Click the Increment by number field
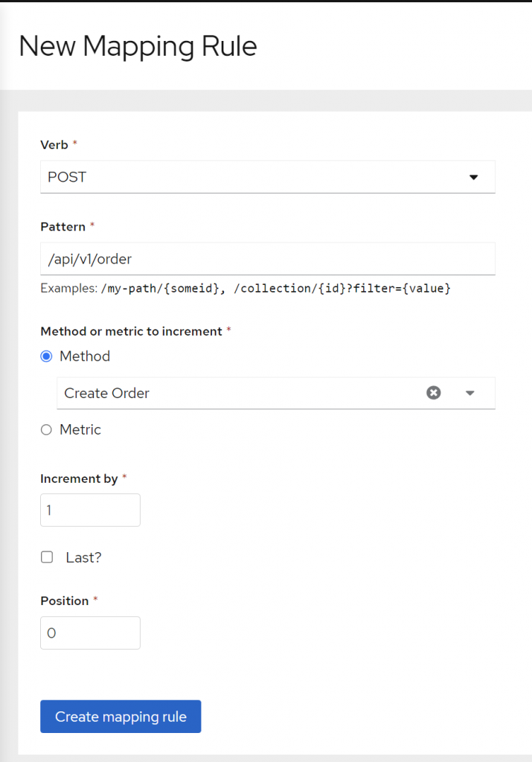 tap(90, 510)
